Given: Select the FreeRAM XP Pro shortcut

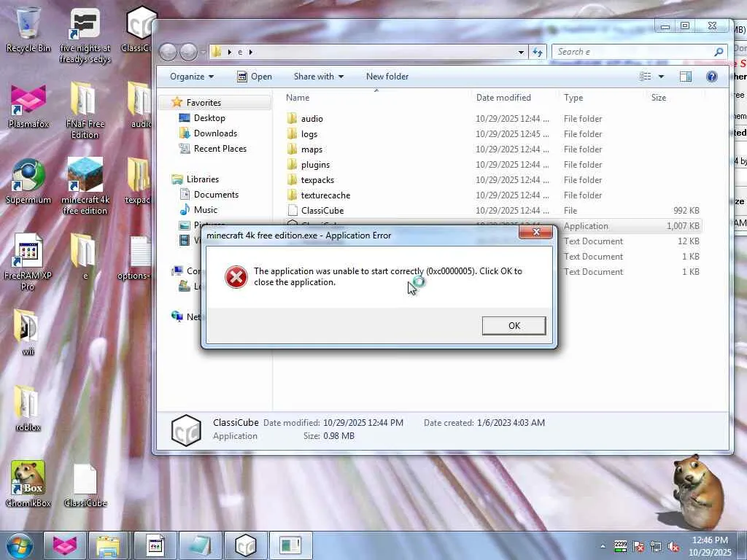Looking at the screenshot, I should coord(28,262).
